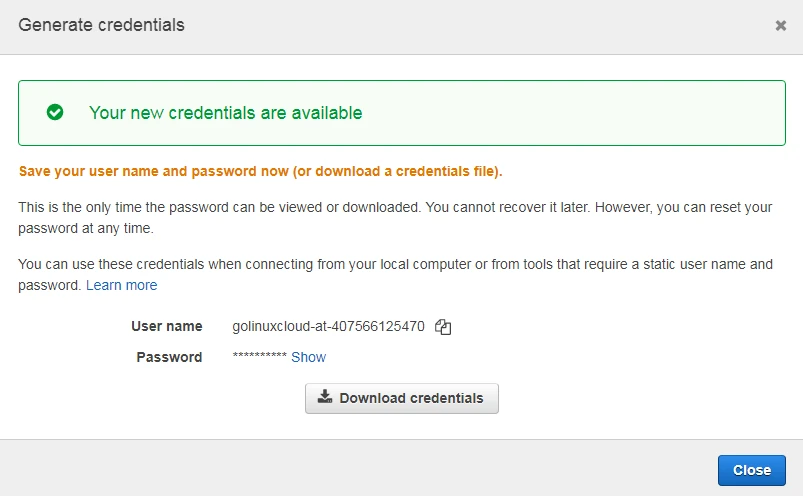Click the download arrow icon on the button
Image resolution: width=803 pixels, height=496 pixels.
point(325,397)
